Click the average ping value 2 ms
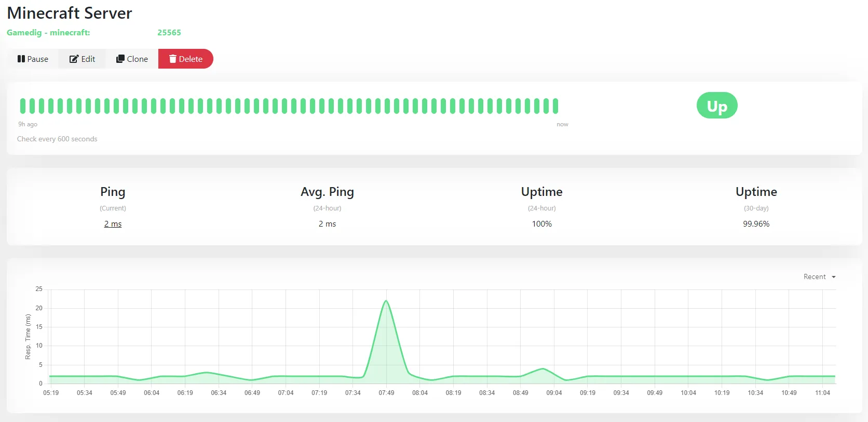Screen dimensions: 868x422 327,224
